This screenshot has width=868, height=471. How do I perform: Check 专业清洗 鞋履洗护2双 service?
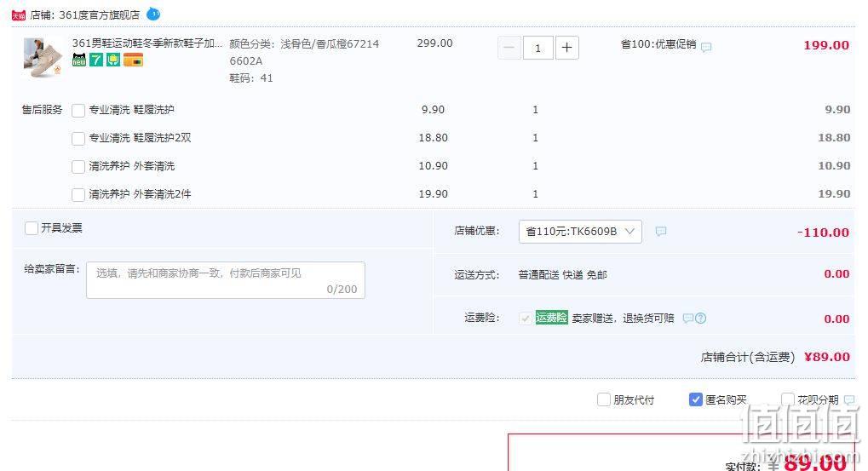78,138
